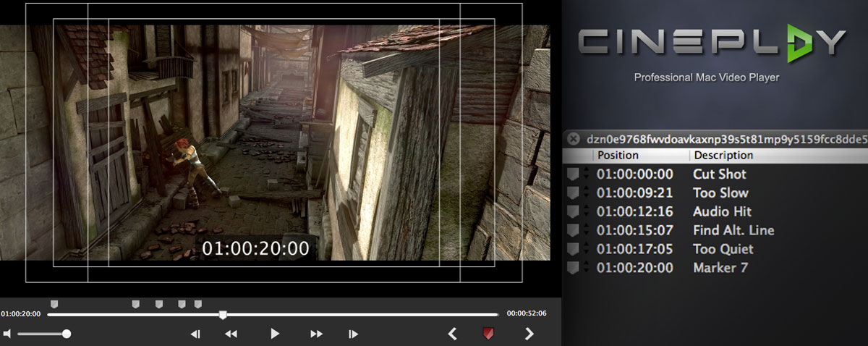Screen dimensions: 868x346
Task: Click the position stepper on the Too Quiet row
Action: [x=585, y=250]
